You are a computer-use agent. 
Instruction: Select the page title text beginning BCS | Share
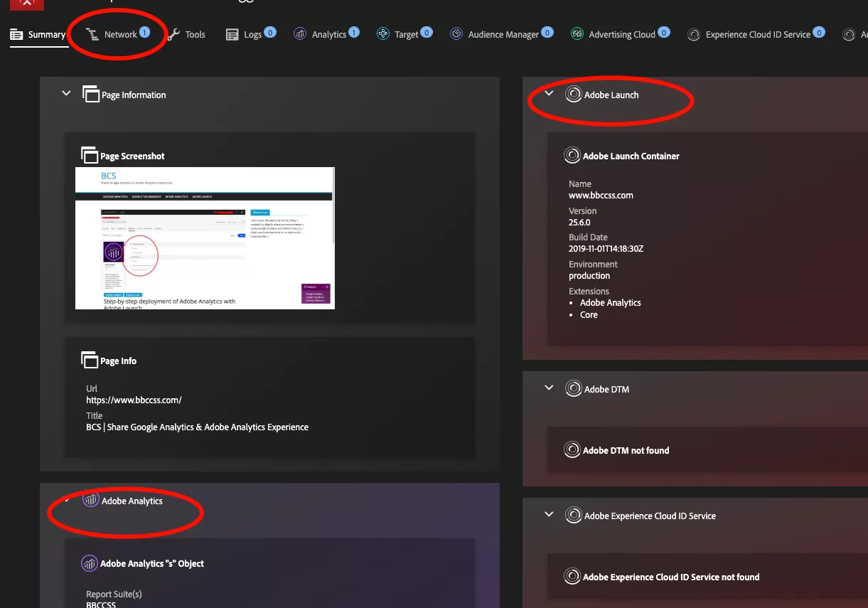[x=197, y=427]
